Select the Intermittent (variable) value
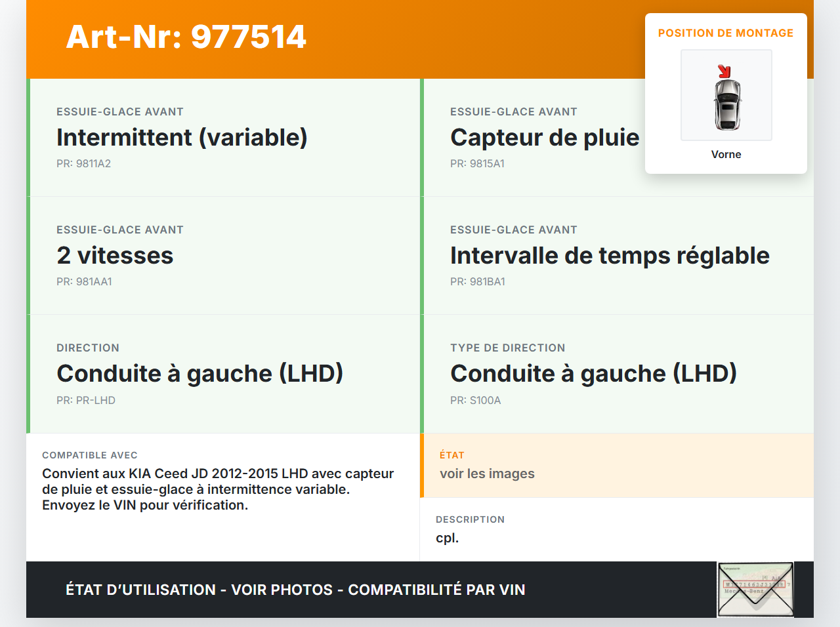Image resolution: width=840 pixels, height=627 pixels. coord(182,137)
